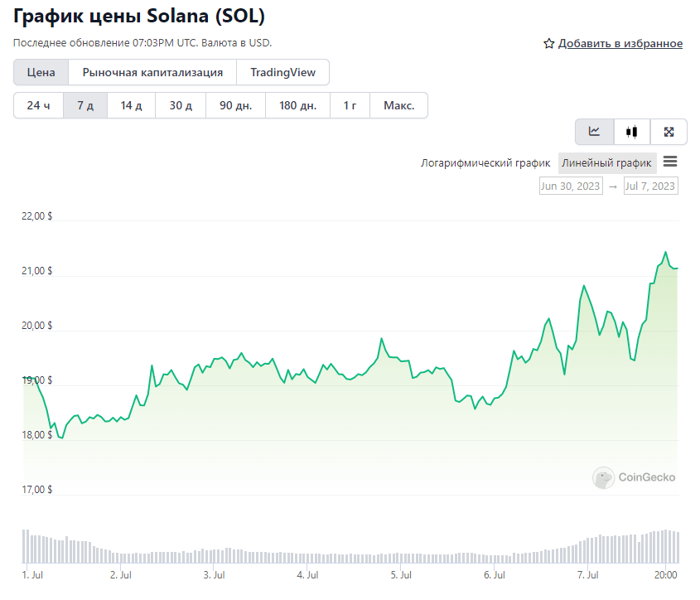Screen dimensions: 700x600
Task: Click the Последнее обновление 07:03PM UTC text
Action: pyautogui.click(x=106, y=43)
